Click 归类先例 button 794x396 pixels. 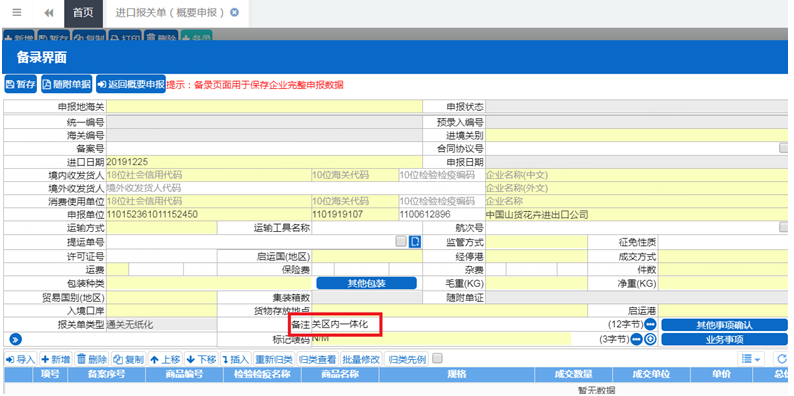407,360
